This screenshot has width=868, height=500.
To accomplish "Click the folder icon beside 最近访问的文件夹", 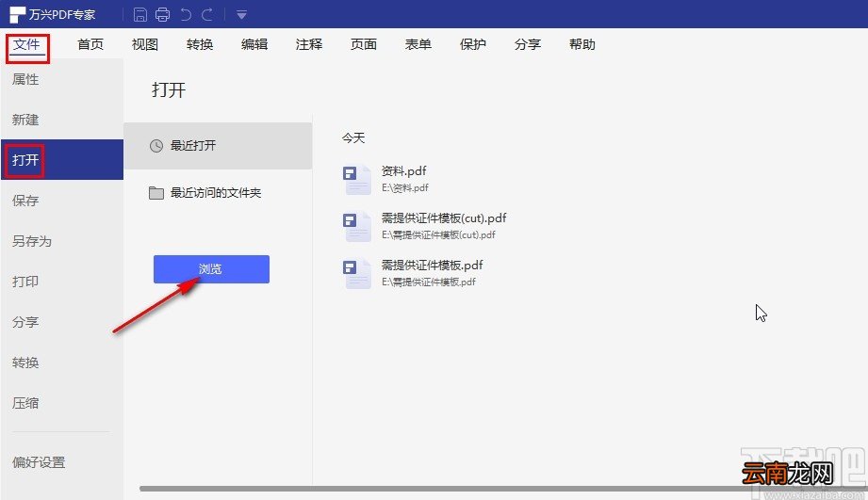I will 156,193.
